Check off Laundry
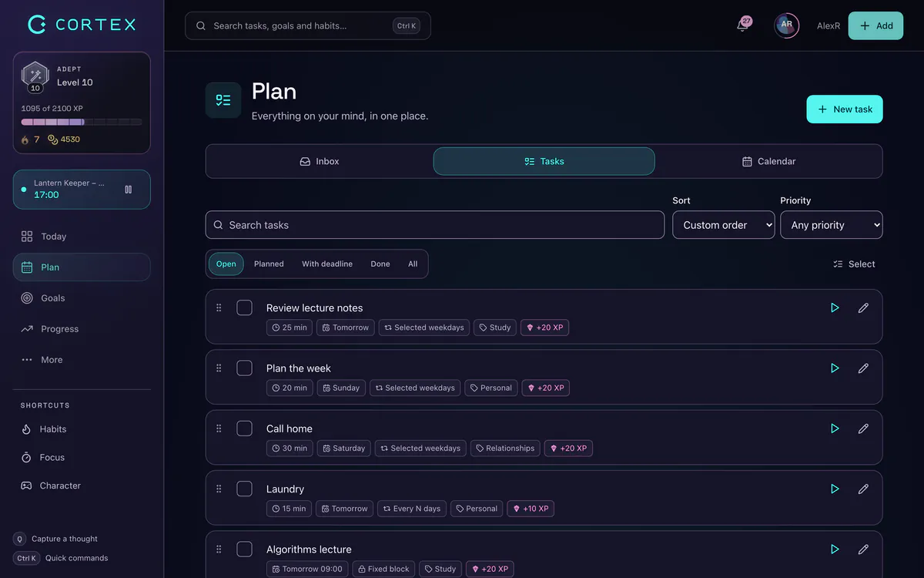The height and width of the screenshot is (578, 924). [244, 489]
